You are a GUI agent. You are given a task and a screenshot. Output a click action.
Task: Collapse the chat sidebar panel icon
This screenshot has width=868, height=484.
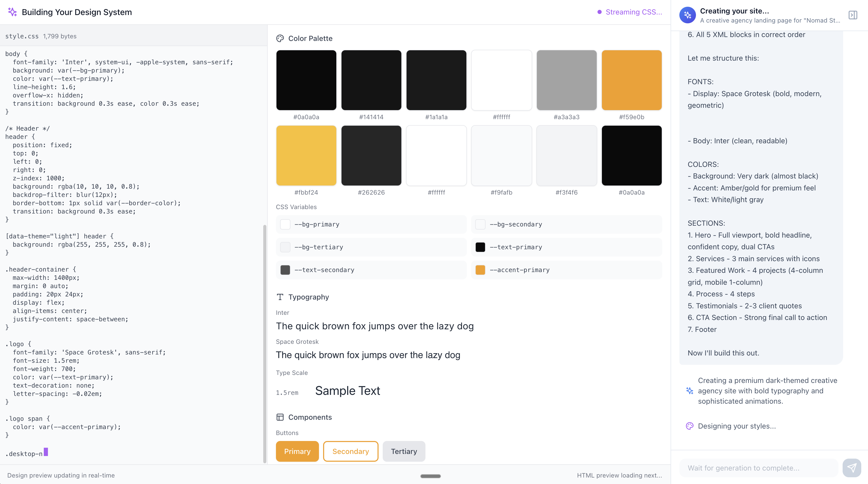click(852, 15)
